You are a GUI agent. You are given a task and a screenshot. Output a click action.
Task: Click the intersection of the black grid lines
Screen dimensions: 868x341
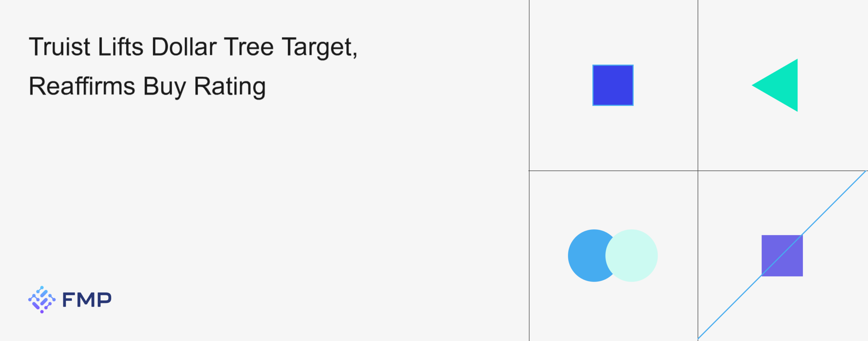[x=698, y=171]
